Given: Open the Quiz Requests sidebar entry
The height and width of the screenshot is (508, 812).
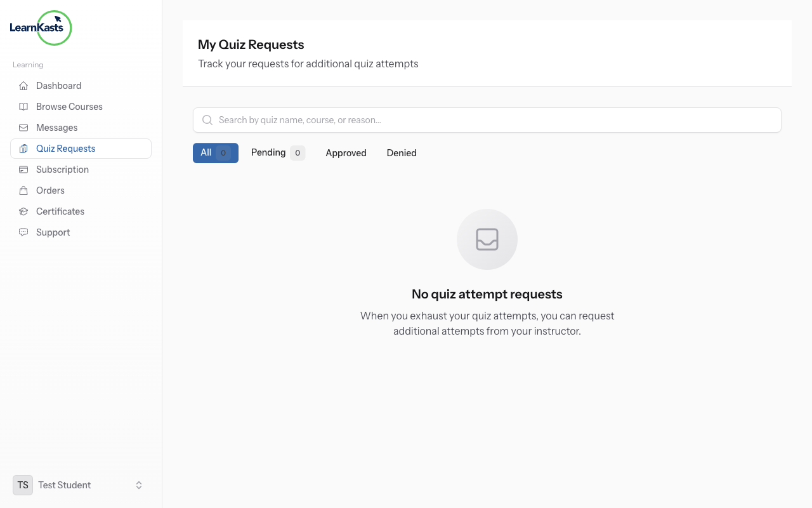Looking at the screenshot, I should pyautogui.click(x=65, y=148).
